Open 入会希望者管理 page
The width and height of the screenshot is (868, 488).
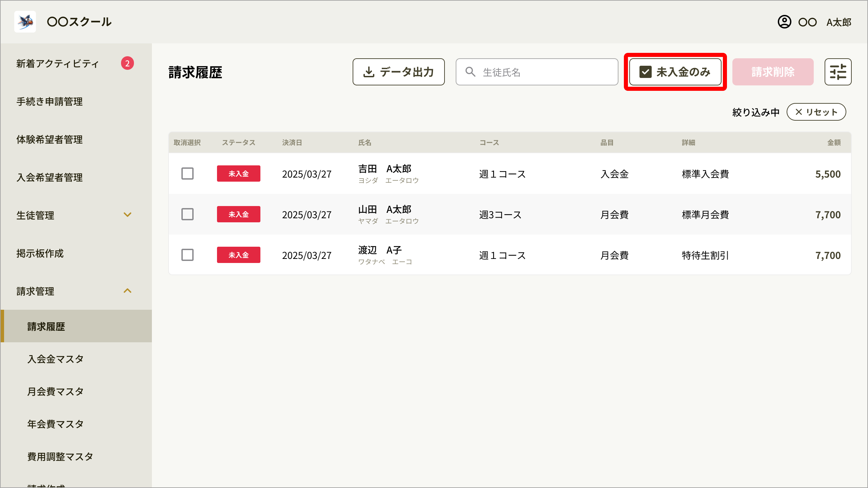point(50,178)
